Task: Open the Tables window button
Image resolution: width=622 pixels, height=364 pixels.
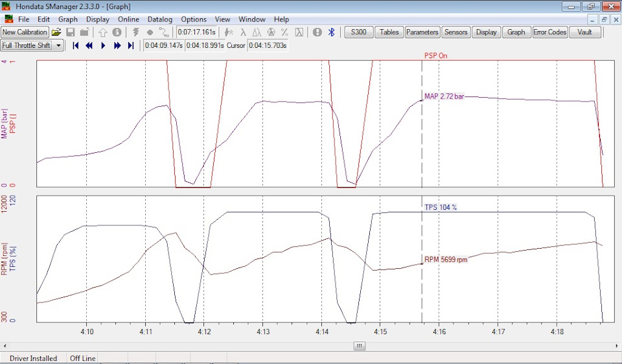Action: (389, 32)
